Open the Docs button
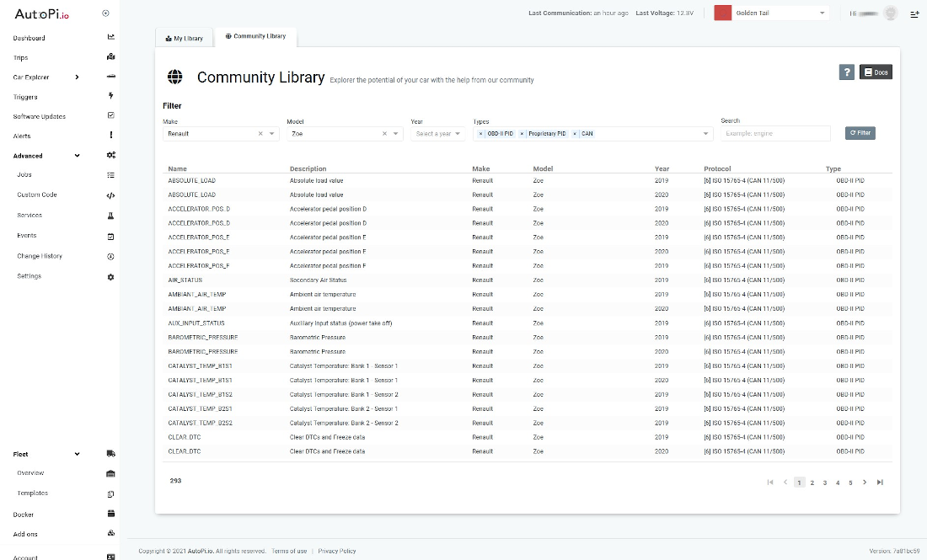The image size is (927, 560). point(876,72)
